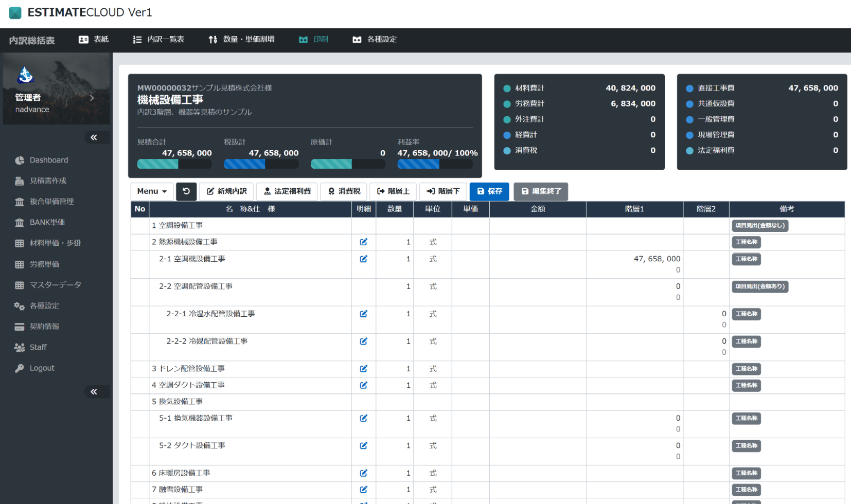851x504 pixels.
Task: Click the 備考 column header
Action: tap(787, 209)
